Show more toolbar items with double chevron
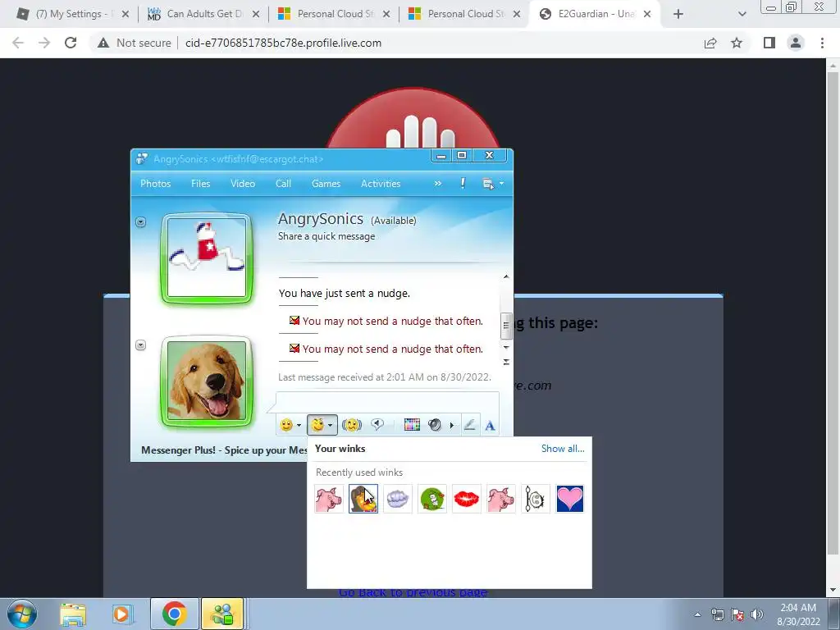The image size is (840, 630). [x=438, y=183]
